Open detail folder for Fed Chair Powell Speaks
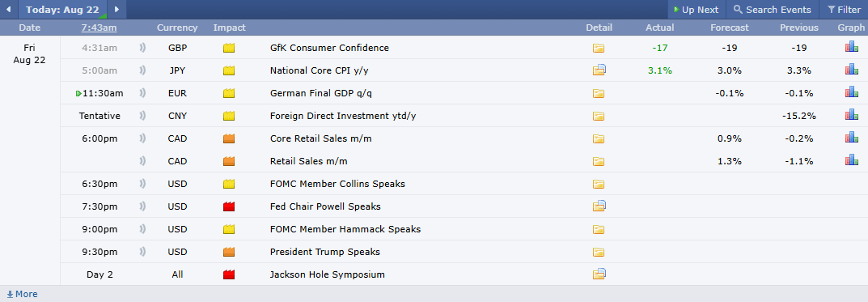This screenshot has height=302, width=868. (599, 206)
